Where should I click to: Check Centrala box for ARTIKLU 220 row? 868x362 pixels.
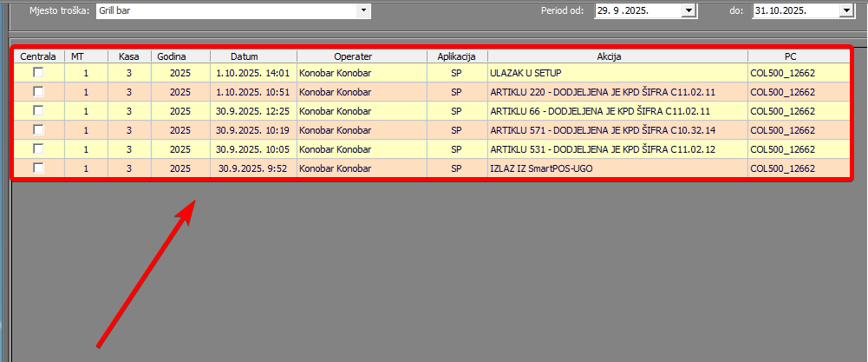pyautogui.click(x=38, y=91)
